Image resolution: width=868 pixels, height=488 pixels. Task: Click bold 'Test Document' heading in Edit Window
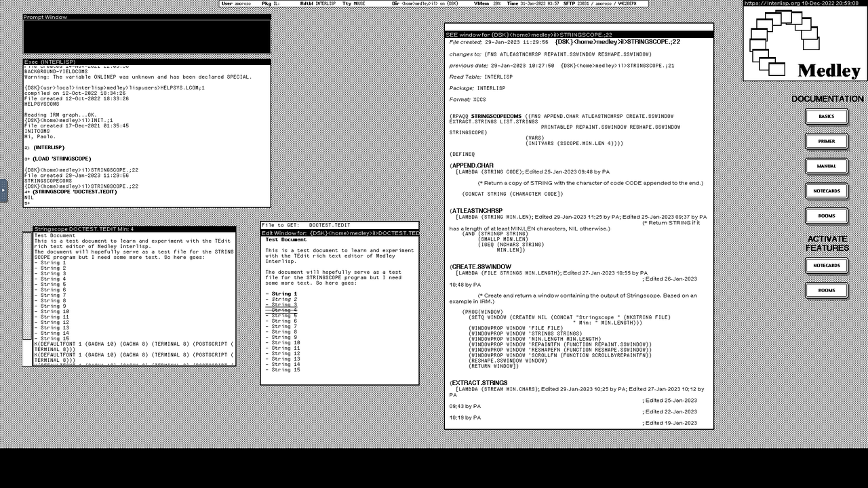[285, 240]
